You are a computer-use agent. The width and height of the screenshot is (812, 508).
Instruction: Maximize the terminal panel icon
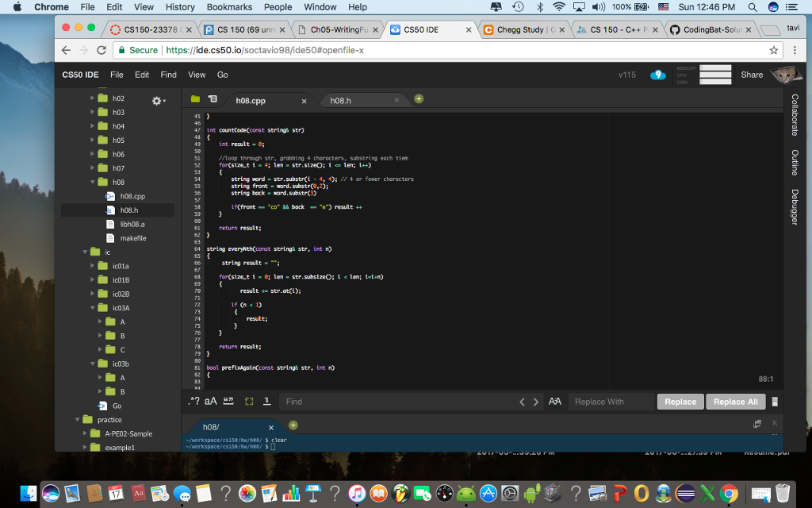click(757, 424)
